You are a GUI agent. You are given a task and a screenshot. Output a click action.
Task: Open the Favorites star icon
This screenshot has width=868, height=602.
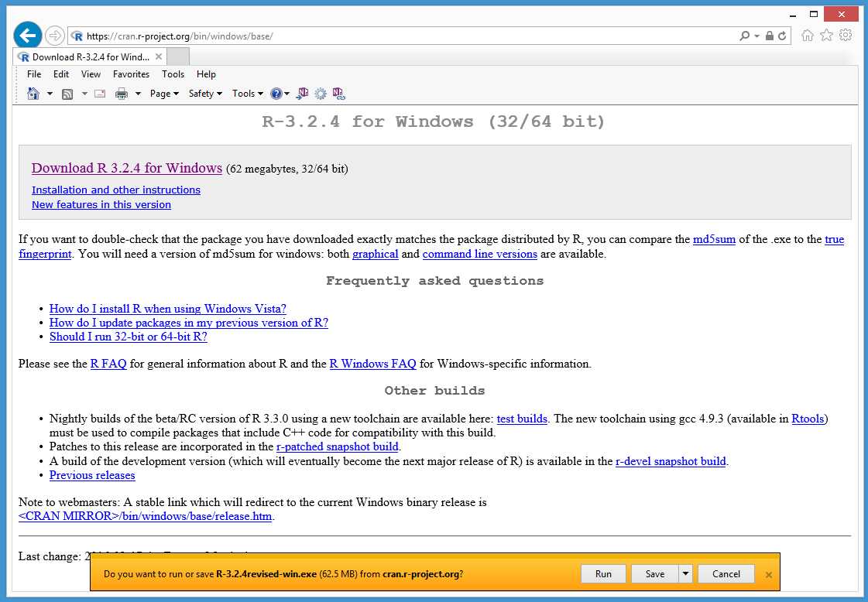pos(827,36)
